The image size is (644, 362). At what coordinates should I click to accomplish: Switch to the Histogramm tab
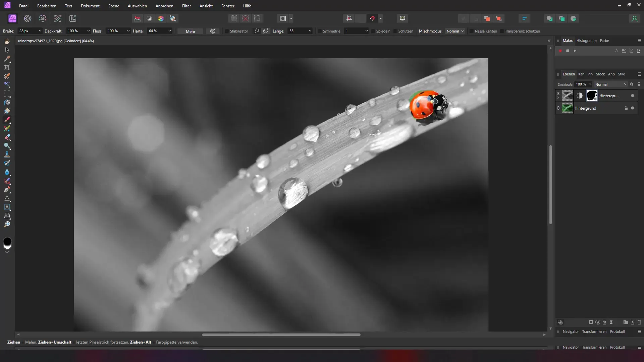586,41
